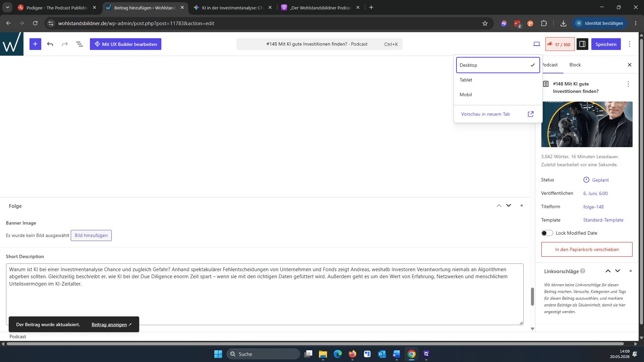The image size is (644, 362).
Task: Open the command palette title bar
Action: tap(319, 44)
